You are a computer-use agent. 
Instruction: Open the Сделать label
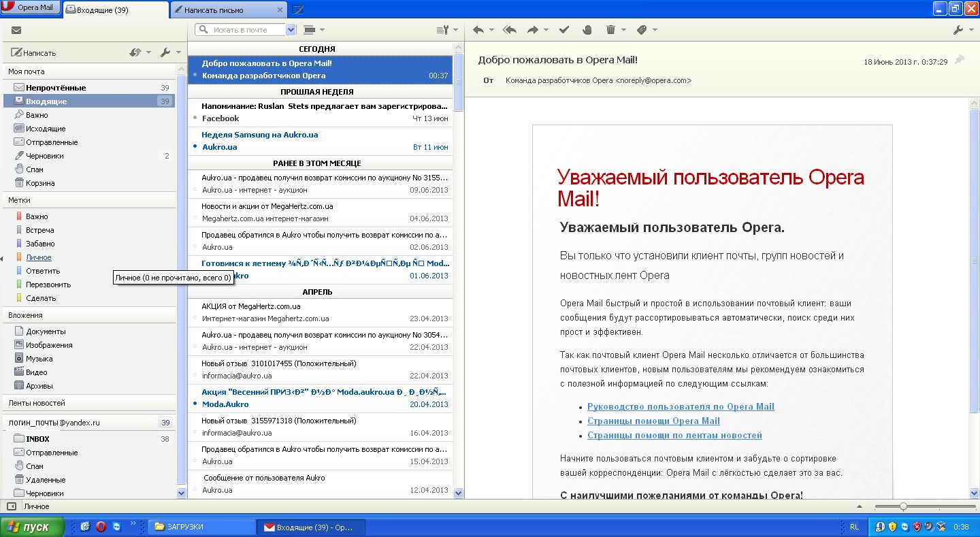pos(41,298)
